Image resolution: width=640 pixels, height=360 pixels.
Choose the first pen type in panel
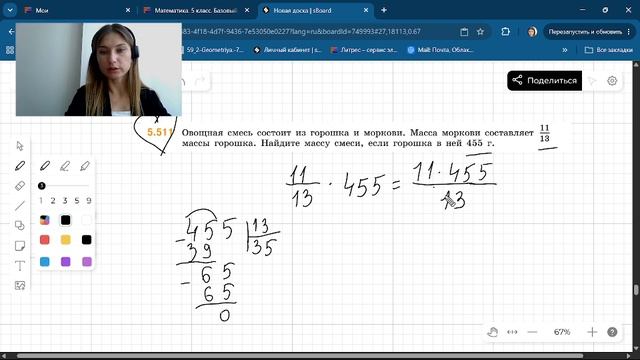click(x=45, y=166)
